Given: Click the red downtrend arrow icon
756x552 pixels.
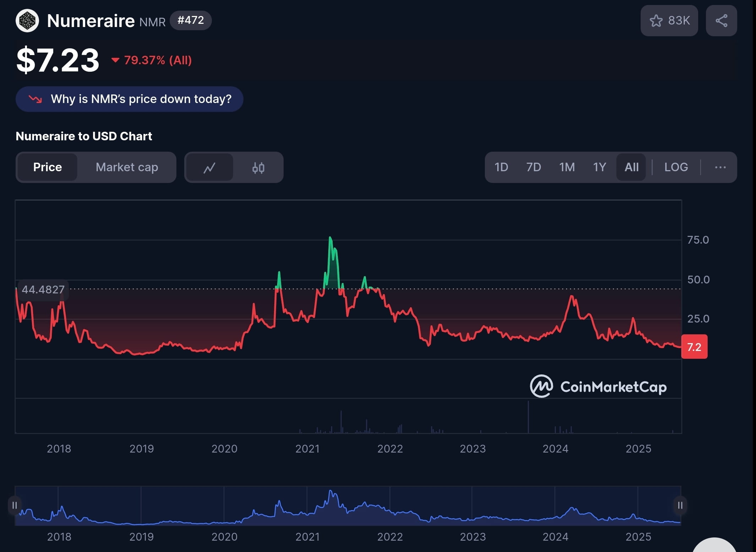Looking at the screenshot, I should (x=35, y=99).
